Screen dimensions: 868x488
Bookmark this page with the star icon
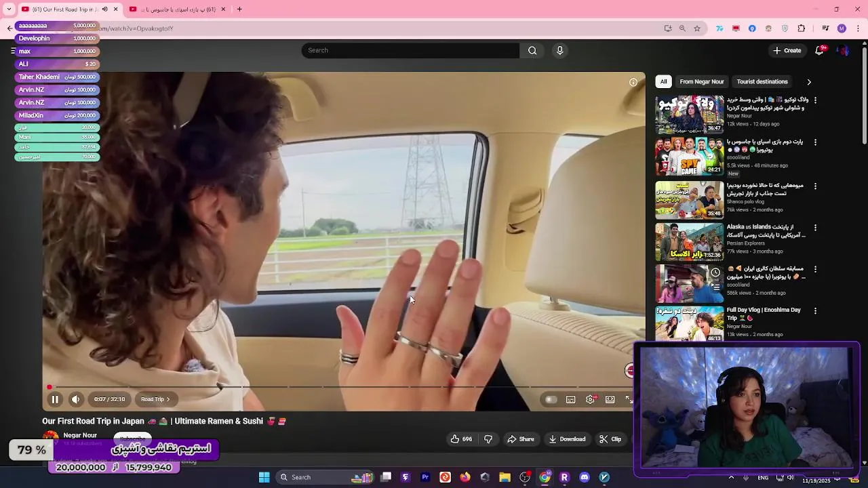pyautogui.click(x=697, y=28)
